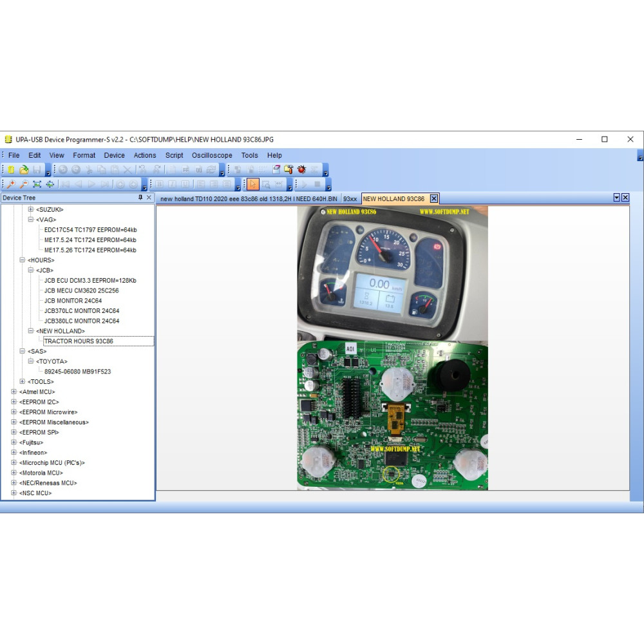Viewport: 644px width, 644px height.
Task: Collapse the NEW HOLLAND tree node
Action: point(31,331)
